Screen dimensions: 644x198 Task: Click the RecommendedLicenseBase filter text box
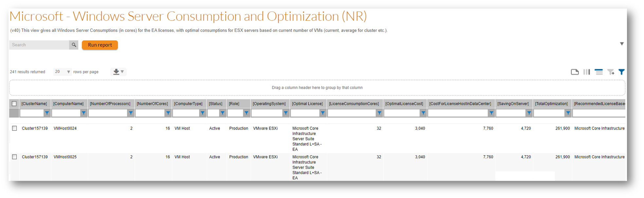(x=599, y=113)
